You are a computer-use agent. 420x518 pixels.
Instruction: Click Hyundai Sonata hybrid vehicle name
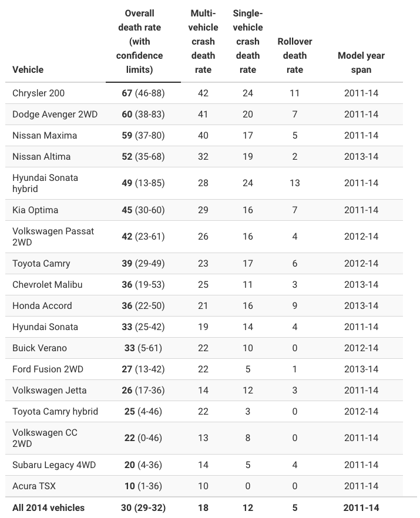coord(45,183)
